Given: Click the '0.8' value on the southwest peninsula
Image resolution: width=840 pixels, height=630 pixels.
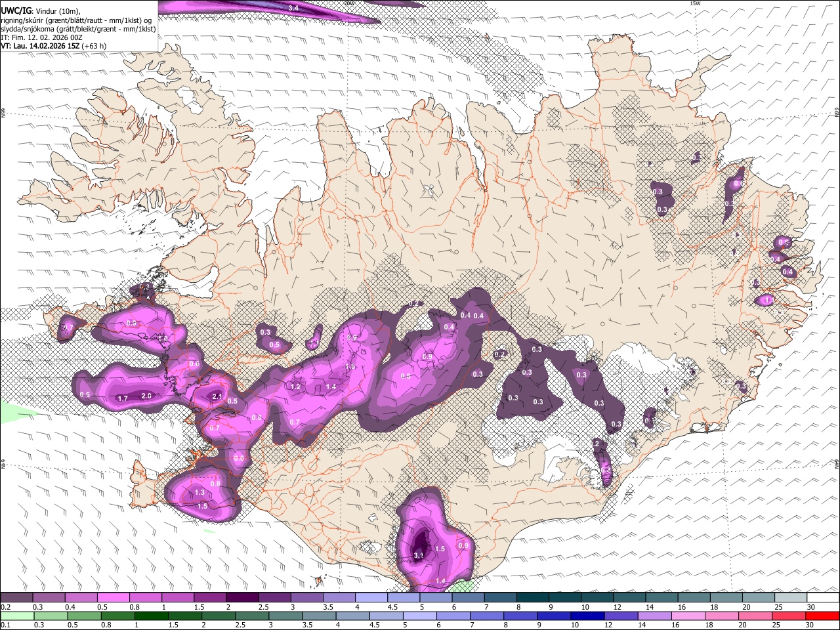Looking at the screenshot, I should [215, 484].
